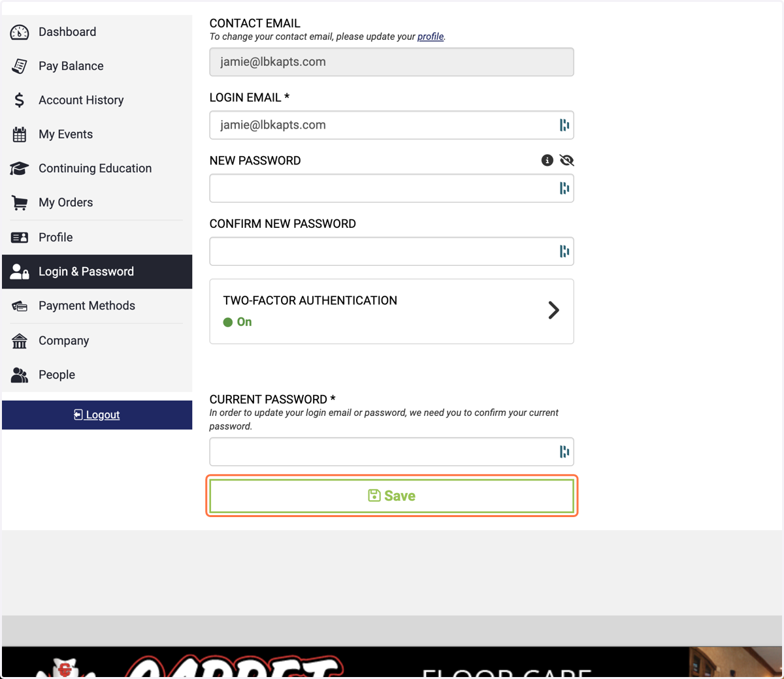Open the Dashboard menu item
Screen dimensions: 784x679
coord(97,32)
